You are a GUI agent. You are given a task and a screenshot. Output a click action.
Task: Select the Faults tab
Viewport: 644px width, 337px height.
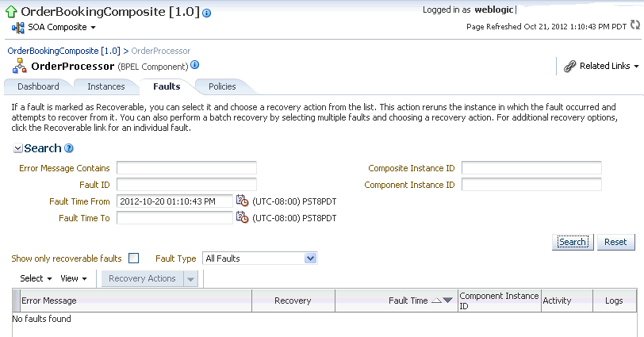[x=167, y=86]
